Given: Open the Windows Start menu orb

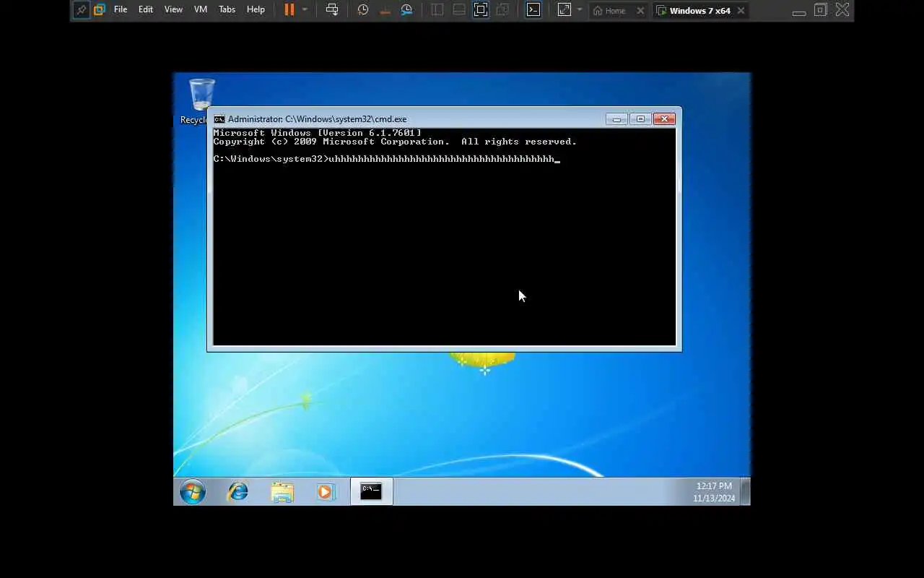Looking at the screenshot, I should (193, 492).
